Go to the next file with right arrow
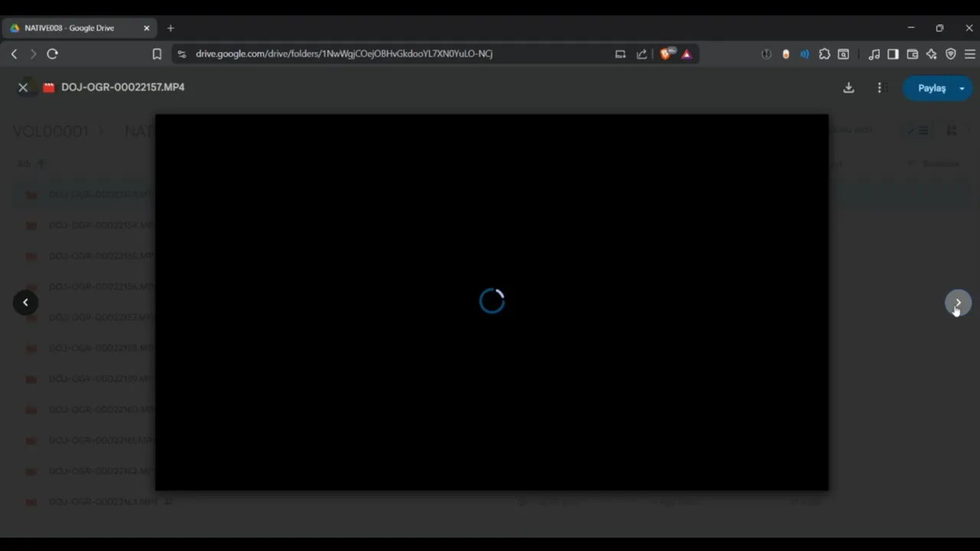This screenshot has width=980, height=551. pyautogui.click(x=958, y=302)
